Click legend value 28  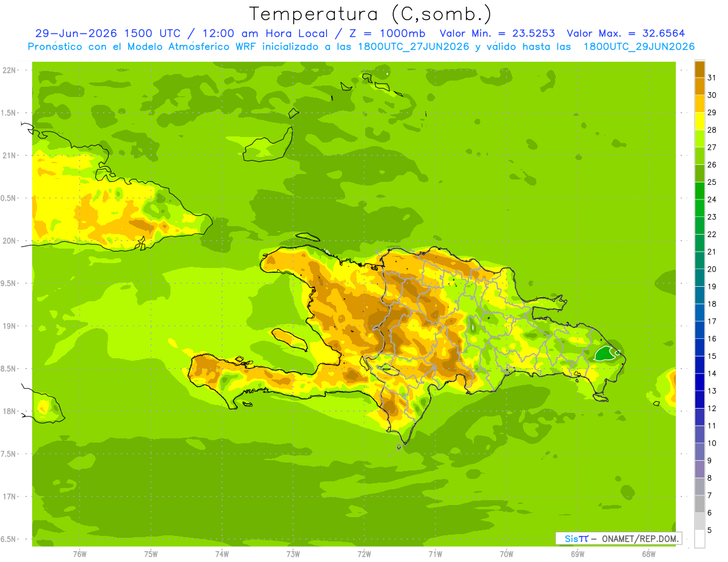point(712,130)
